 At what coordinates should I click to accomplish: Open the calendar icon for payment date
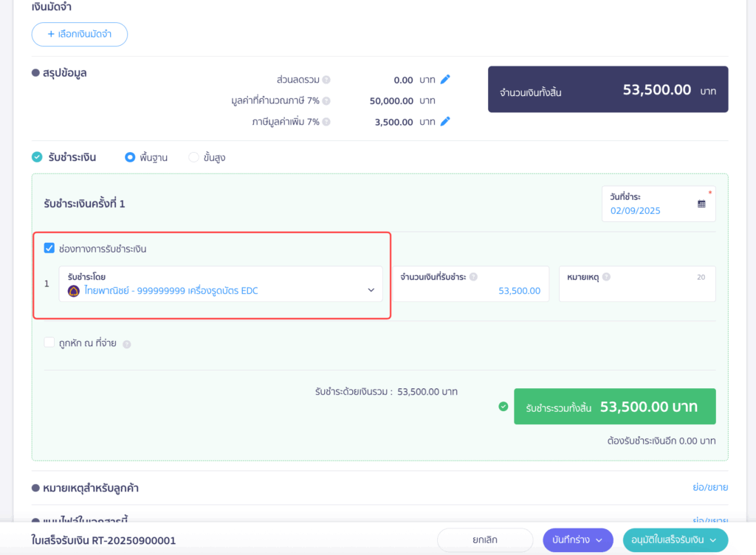(x=701, y=204)
